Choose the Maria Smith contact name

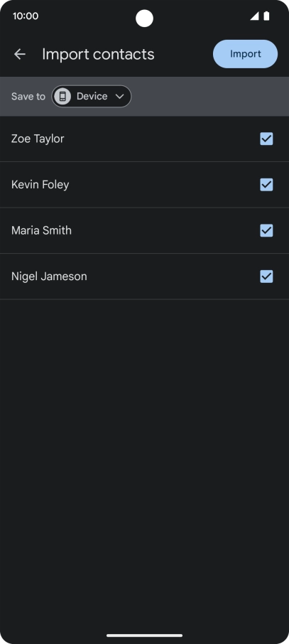pyautogui.click(x=41, y=230)
